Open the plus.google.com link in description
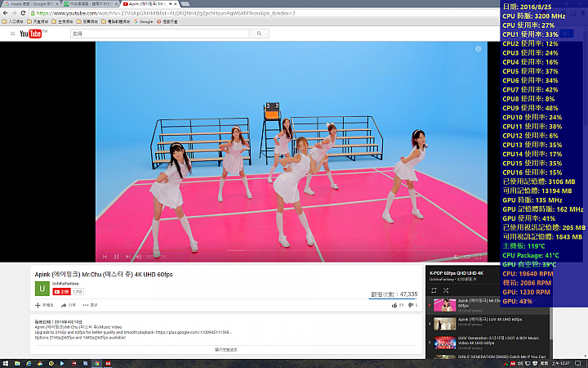Viewport: 588px width, 368px height. tap(194, 332)
